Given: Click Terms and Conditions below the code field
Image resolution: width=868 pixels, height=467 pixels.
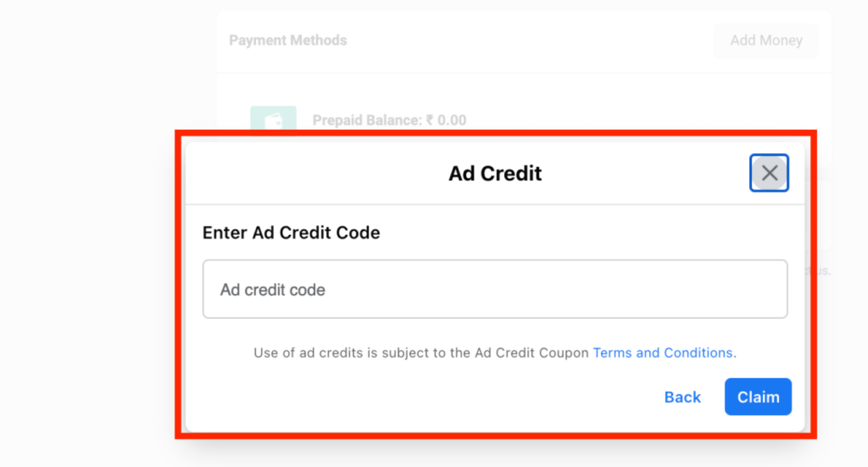Looking at the screenshot, I should (662, 352).
